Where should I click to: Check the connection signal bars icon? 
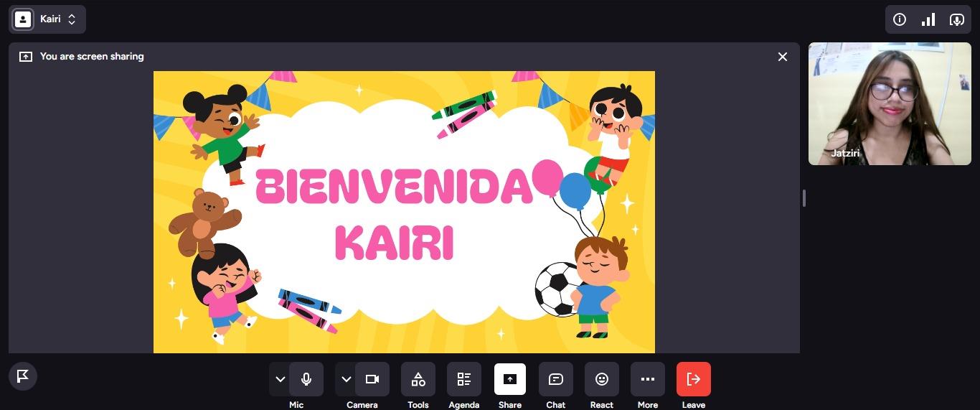point(928,19)
